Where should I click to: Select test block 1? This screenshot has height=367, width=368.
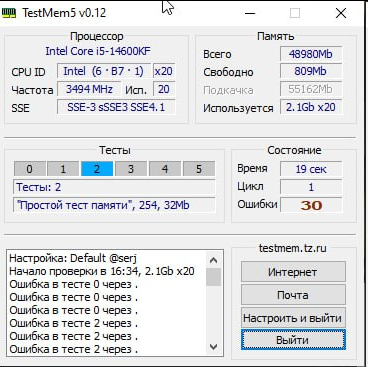pos(63,169)
